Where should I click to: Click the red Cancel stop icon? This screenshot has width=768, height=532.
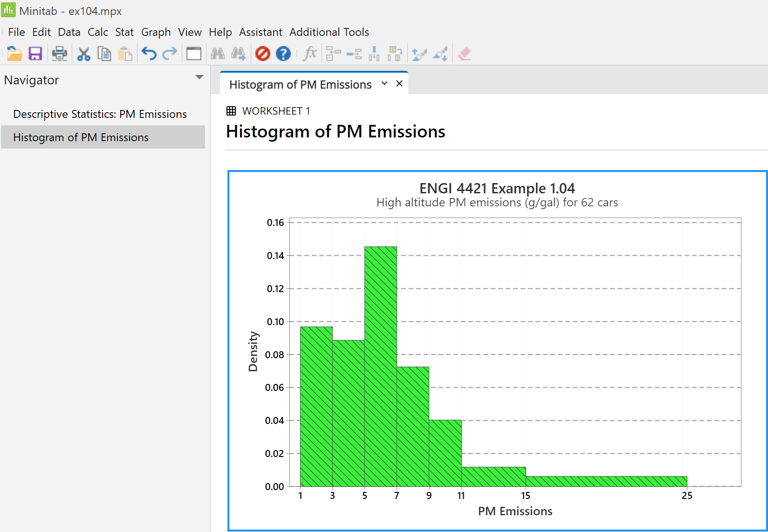click(263, 54)
